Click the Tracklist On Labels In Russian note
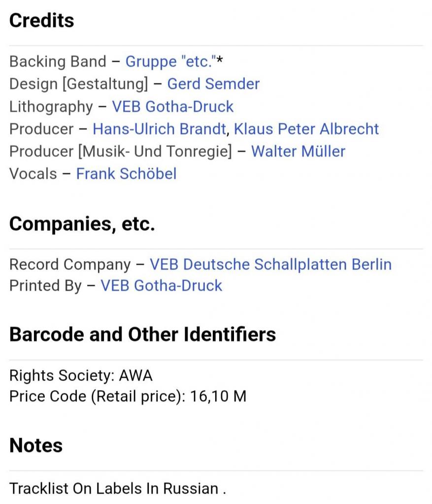Viewport: 432px width, 504px height. tap(118, 488)
